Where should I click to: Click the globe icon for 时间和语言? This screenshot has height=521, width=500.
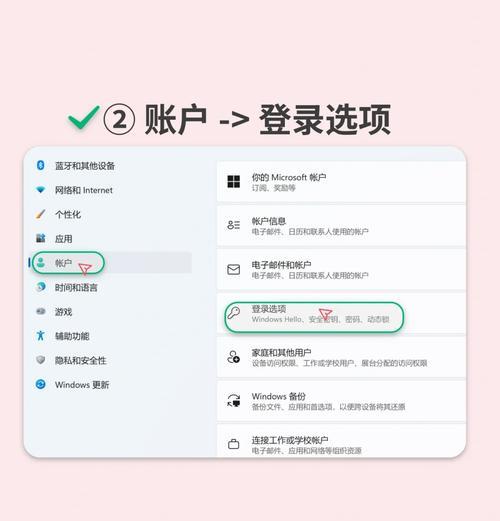(41, 287)
